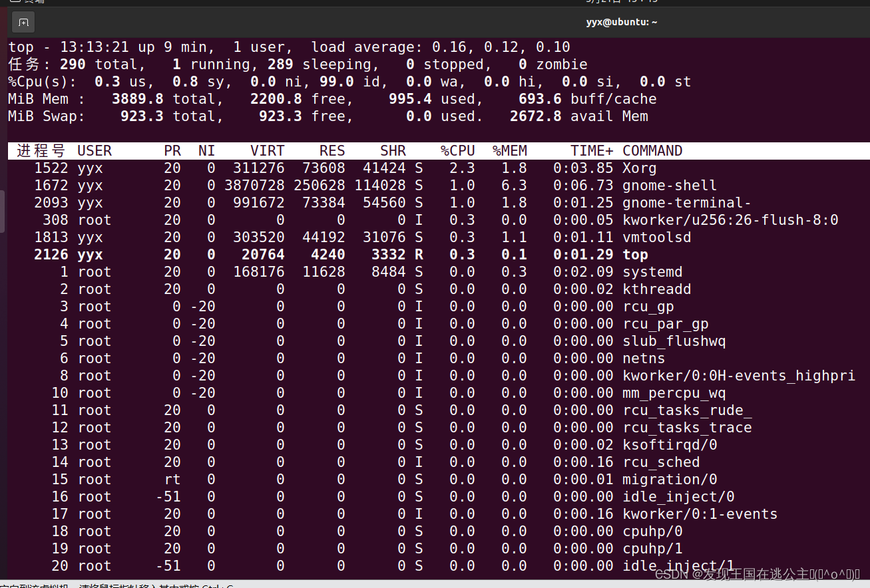870x588 pixels.
Task: Click the "cpuhp/1" command name
Action: pos(652,549)
